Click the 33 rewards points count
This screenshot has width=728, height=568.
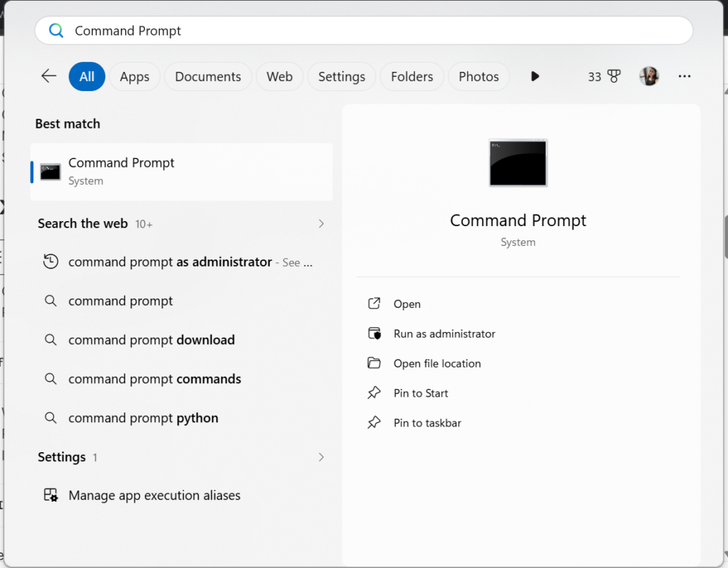(x=595, y=77)
